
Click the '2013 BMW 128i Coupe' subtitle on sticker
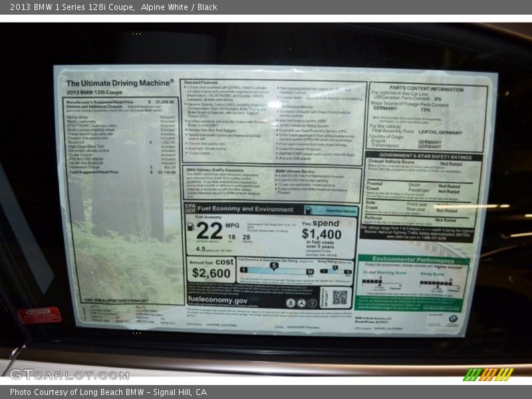[94, 92]
